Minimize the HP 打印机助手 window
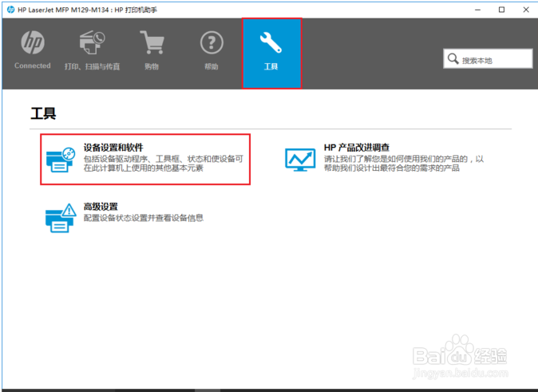This screenshot has height=392, width=538. [477, 10]
